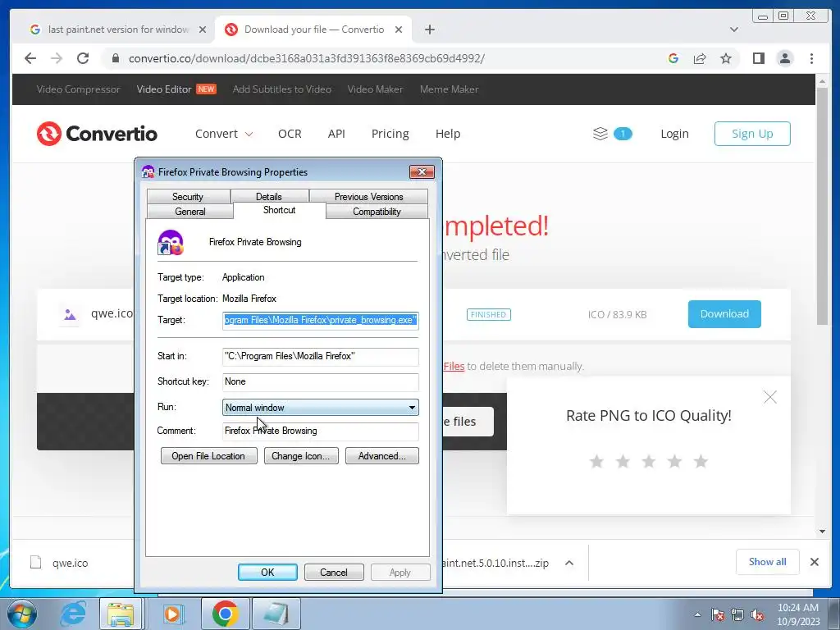Click the taskbar clock

pyautogui.click(x=798, y=614)
